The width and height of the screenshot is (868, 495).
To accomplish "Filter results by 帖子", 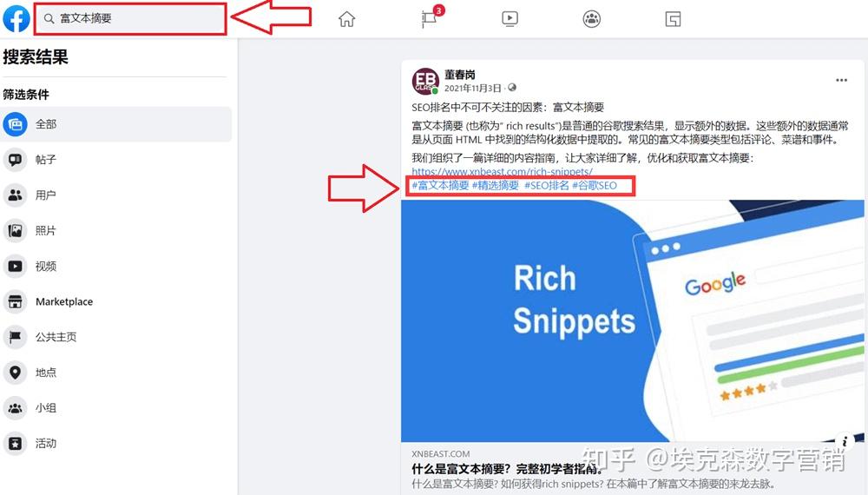I will [116, 160].
